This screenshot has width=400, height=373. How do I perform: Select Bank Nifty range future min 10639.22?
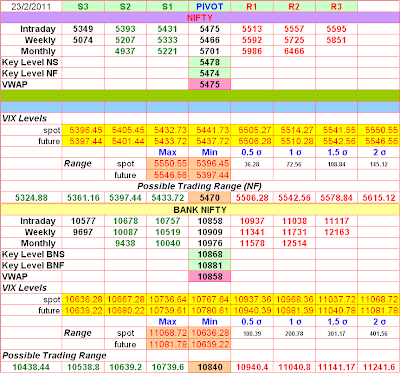(210, 344)
